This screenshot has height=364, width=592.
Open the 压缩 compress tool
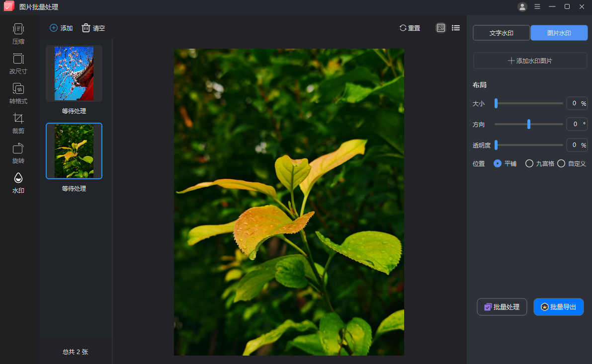click(x=18, y=34)
